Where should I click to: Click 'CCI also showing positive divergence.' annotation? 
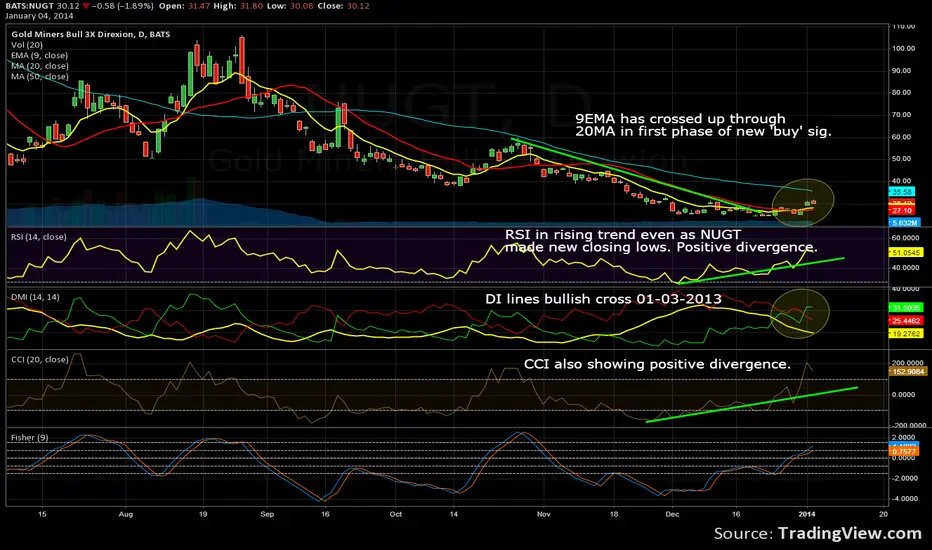[657, 364]
